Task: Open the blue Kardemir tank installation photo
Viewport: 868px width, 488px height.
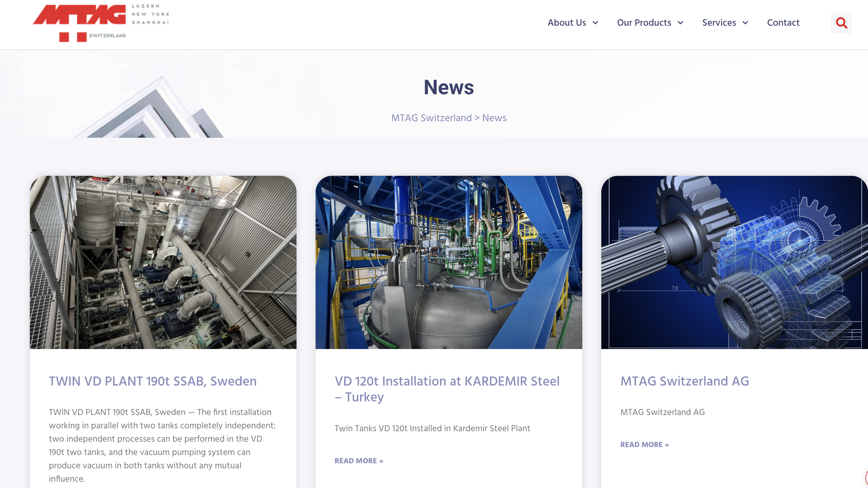Action: pyautogui.click(x=449, y=262)
